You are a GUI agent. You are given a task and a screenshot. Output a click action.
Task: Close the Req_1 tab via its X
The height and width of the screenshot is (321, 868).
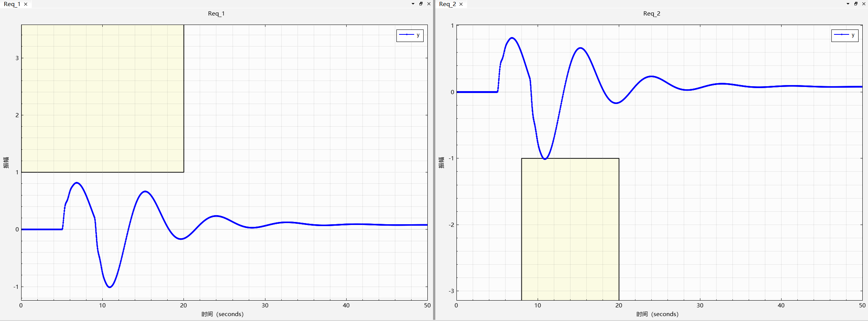(26, 4)
